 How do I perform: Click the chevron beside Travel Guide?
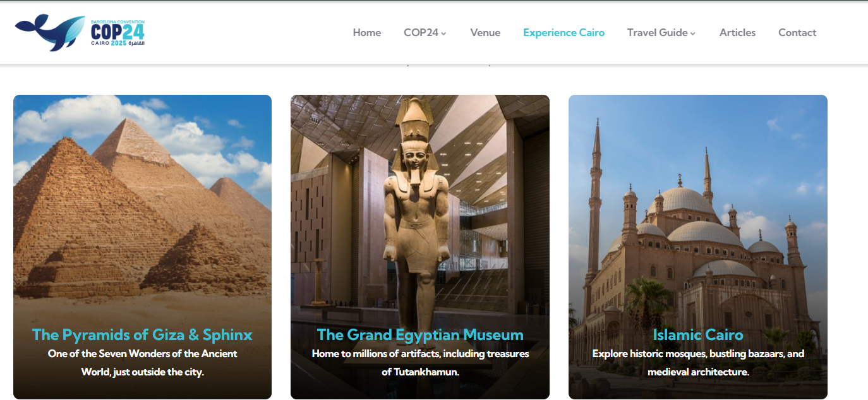pyautogui.click(x=693, y=33)
